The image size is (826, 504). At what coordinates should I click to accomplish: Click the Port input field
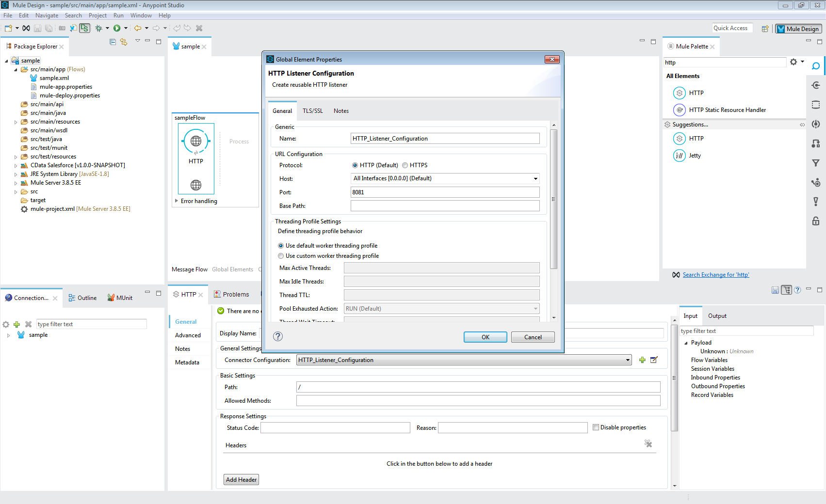coord(445,192)
